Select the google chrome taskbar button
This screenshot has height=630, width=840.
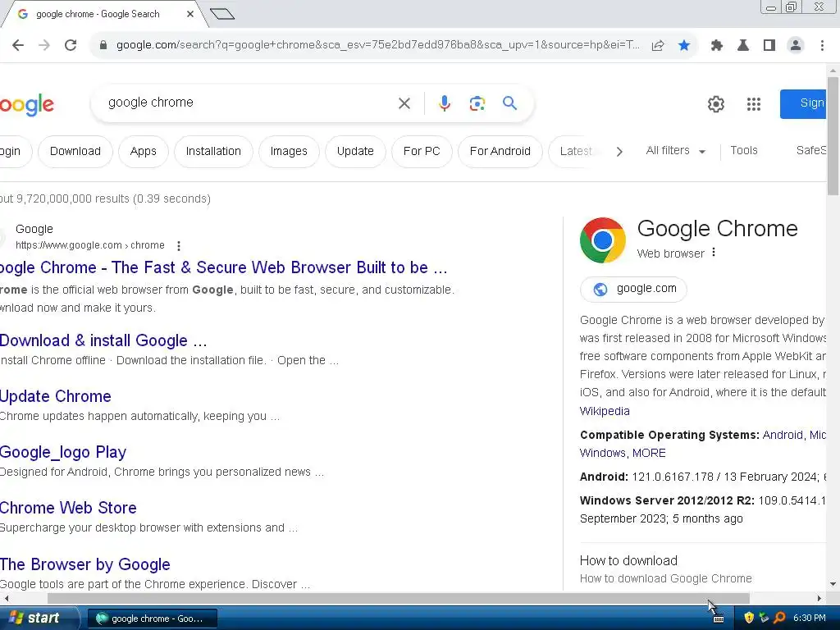(x=152, y=619)
